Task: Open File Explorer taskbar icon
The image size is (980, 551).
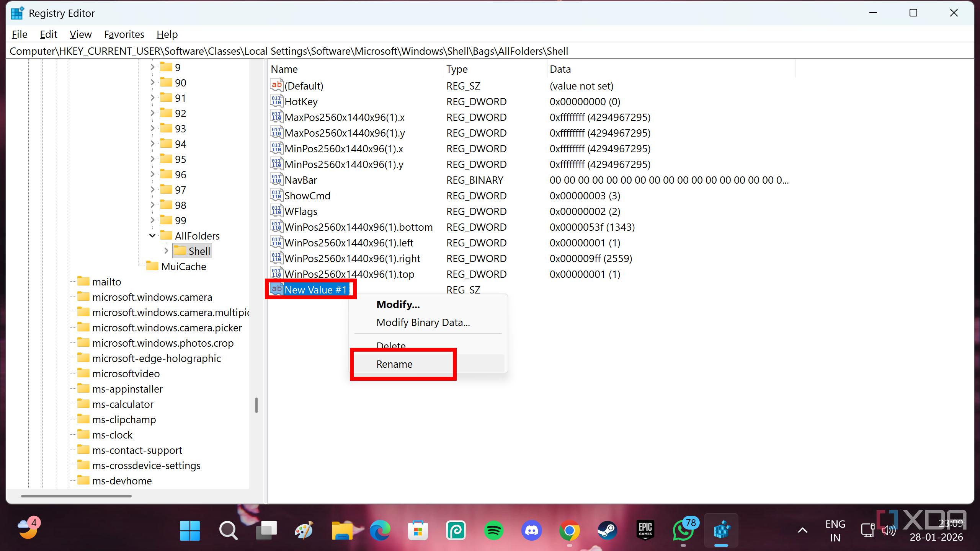Action: (x=342, y=530)
